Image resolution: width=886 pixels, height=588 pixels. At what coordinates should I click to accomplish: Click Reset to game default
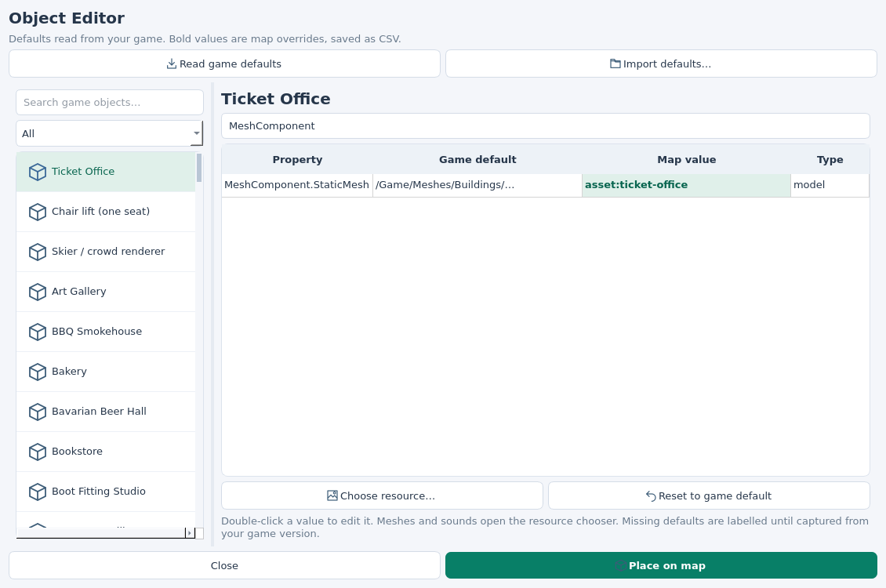click(709, 495)
